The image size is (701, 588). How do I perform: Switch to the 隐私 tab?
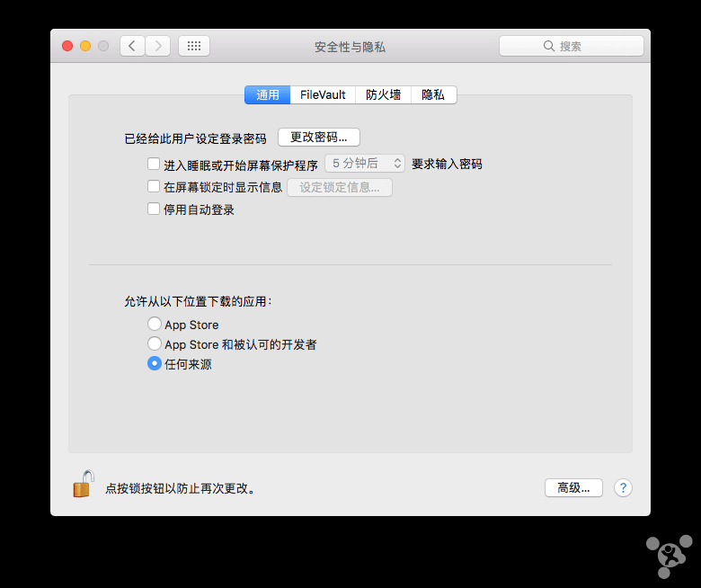433,94
